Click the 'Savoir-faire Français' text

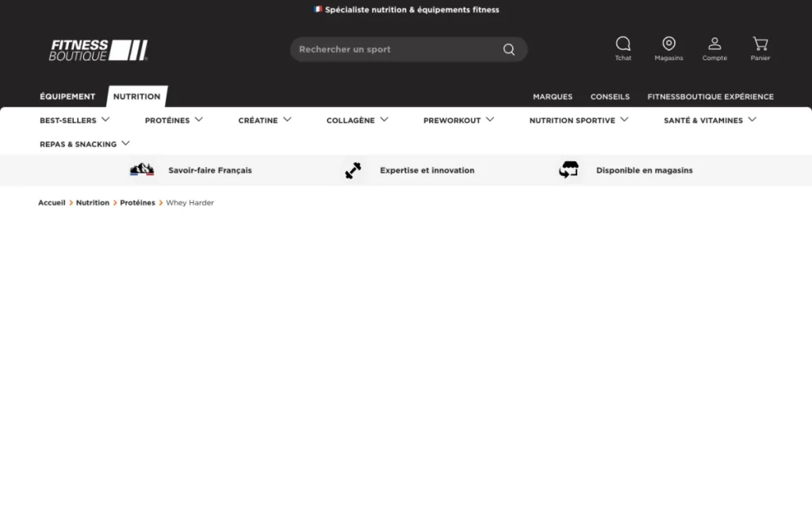210,170
